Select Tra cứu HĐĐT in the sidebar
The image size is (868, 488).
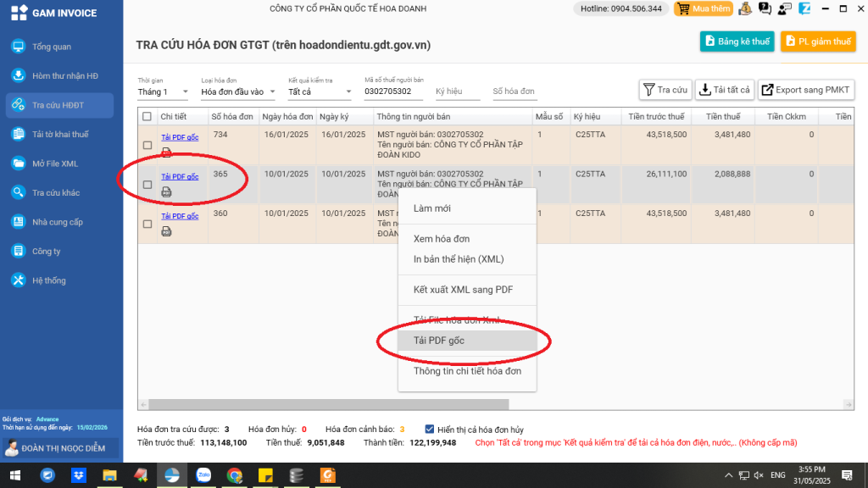(58, 105)
